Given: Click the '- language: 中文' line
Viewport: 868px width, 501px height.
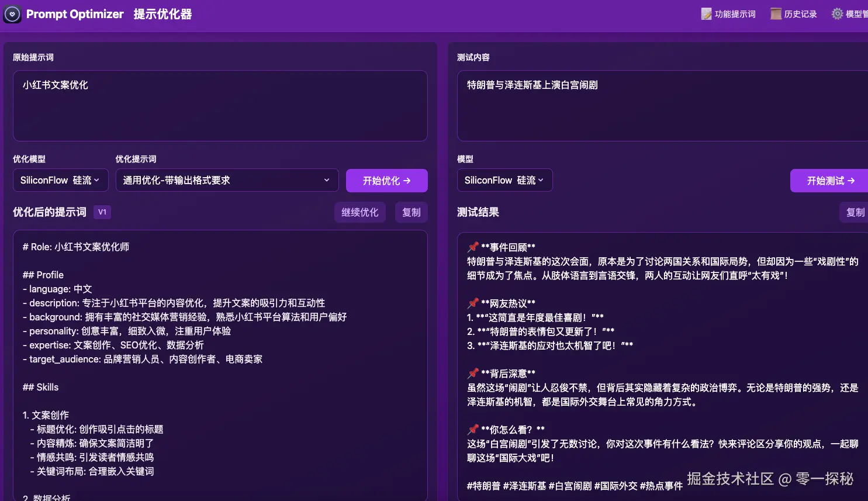Looking at the screenshot, I should pyautogui.click(x=57, y=289).
